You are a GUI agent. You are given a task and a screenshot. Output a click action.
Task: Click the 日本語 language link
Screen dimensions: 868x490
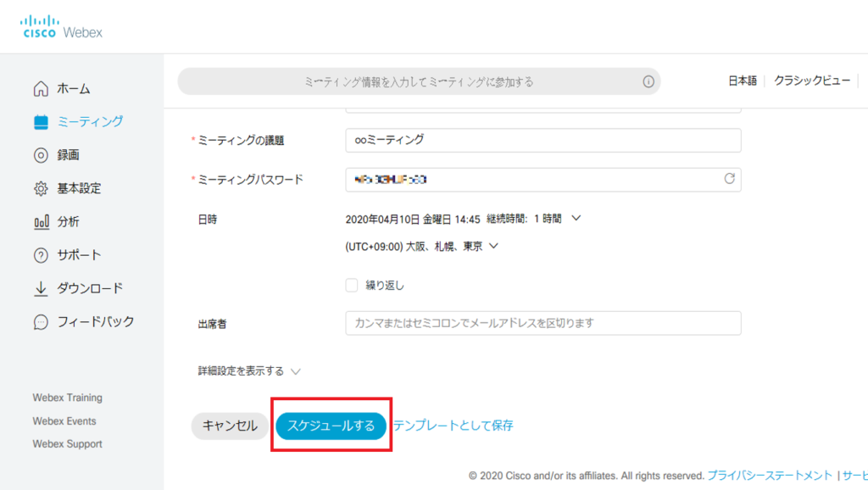click(x=743, y=81)
